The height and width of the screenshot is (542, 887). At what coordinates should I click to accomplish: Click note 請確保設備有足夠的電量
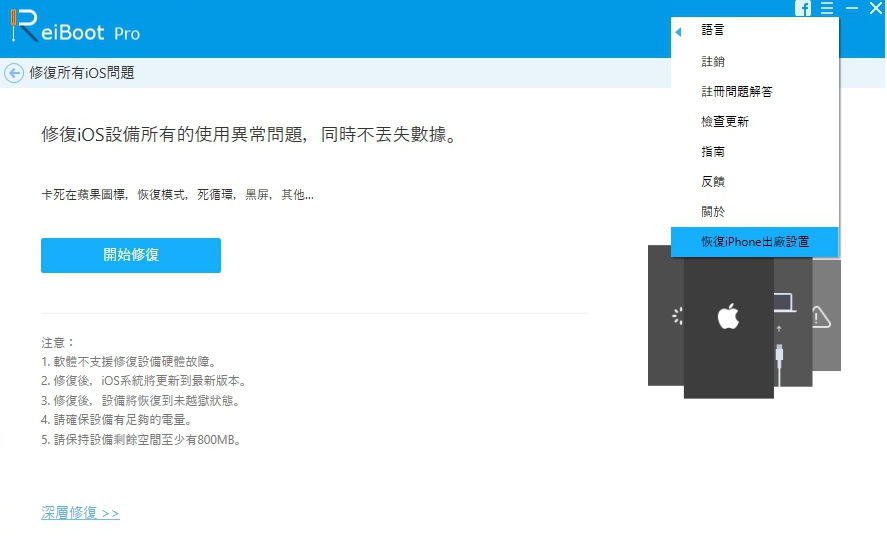pos(117,420)
